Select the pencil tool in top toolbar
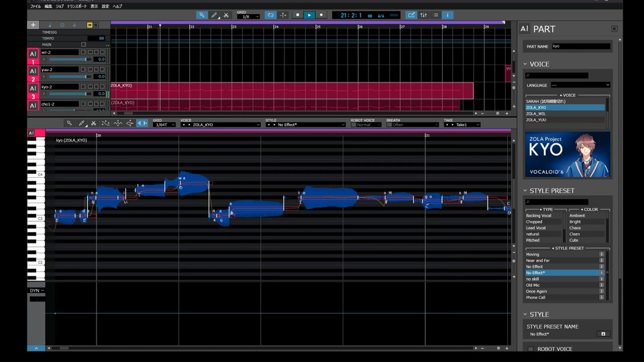Viewport: 644px width, 362px height. coord(214,15)
